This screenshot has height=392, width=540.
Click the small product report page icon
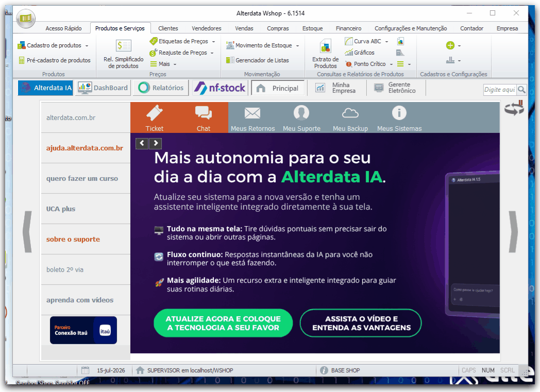[400, 41]
